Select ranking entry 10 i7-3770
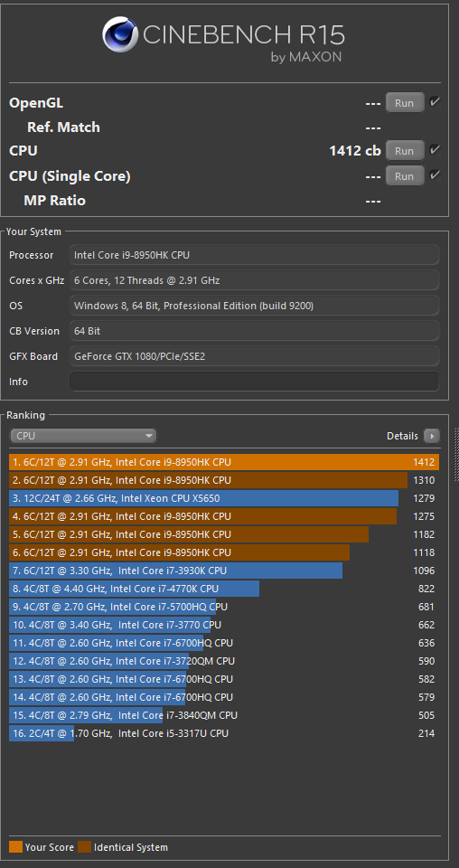This screenshot has height=868, width=459. pyautogui.click(x=224, y=625)
